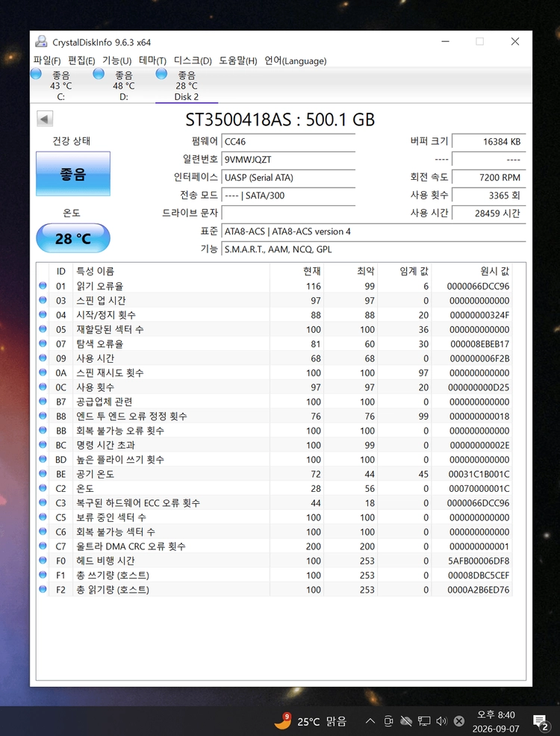Screen dimensions: 560x736
Task: Open the 테마(T) menu
Action: pyautogui.click(x=152, y=61)
